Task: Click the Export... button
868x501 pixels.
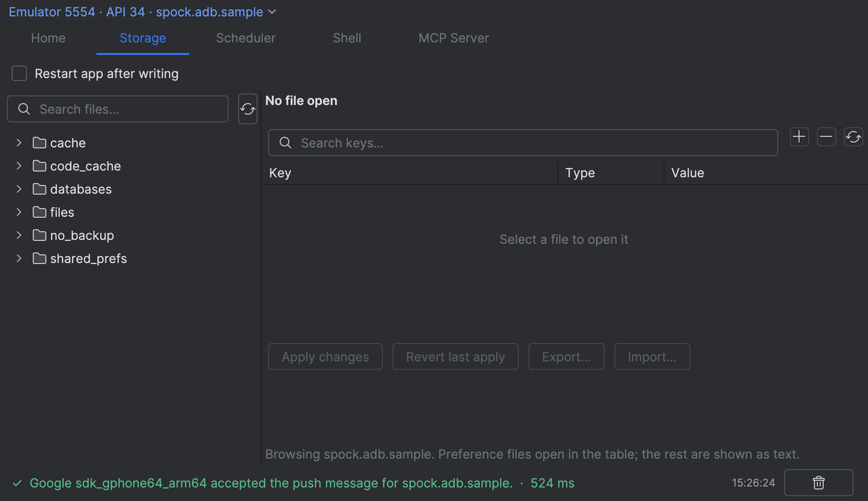Action: [x=566, y=357]
